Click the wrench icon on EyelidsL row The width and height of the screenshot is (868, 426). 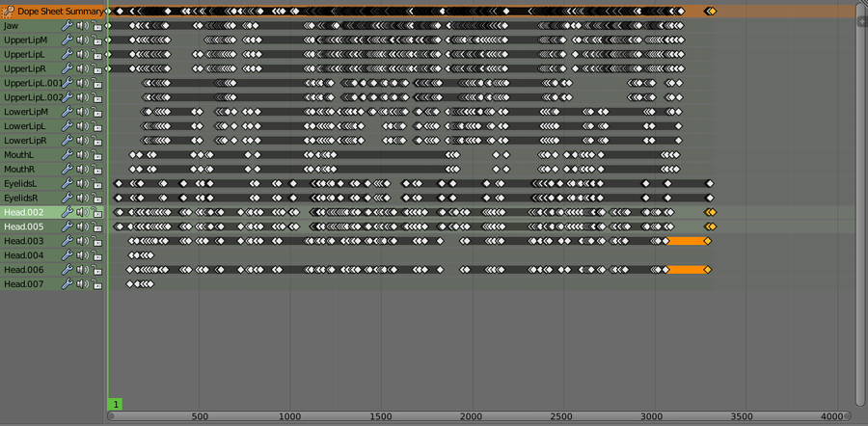(67, 184)
